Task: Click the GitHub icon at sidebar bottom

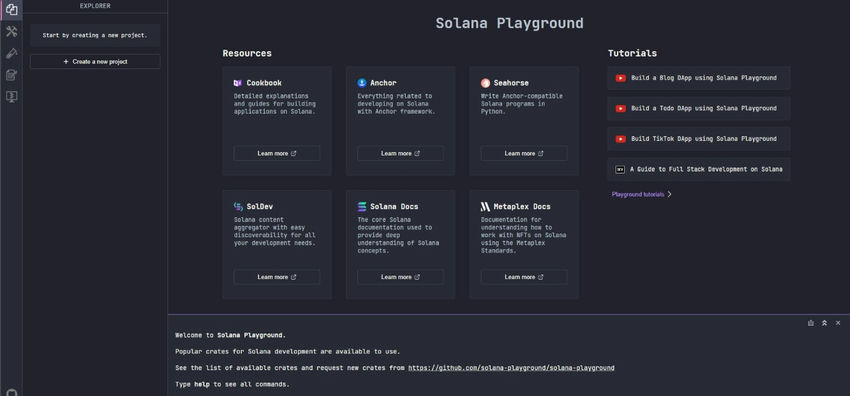Action: pos(11,392)
